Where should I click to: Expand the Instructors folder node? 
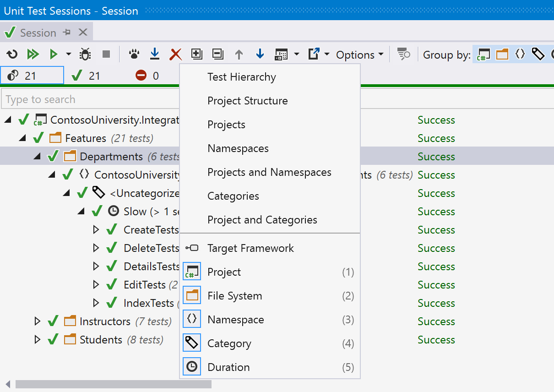tap(38, 321)
